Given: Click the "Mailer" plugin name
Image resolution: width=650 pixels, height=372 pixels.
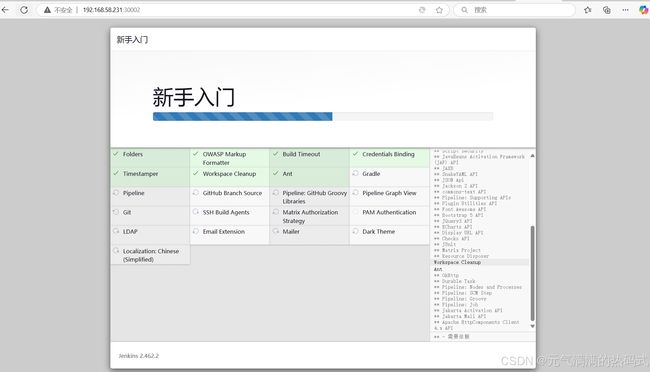Looking at the screenshot, I should (x=291, y=232).
